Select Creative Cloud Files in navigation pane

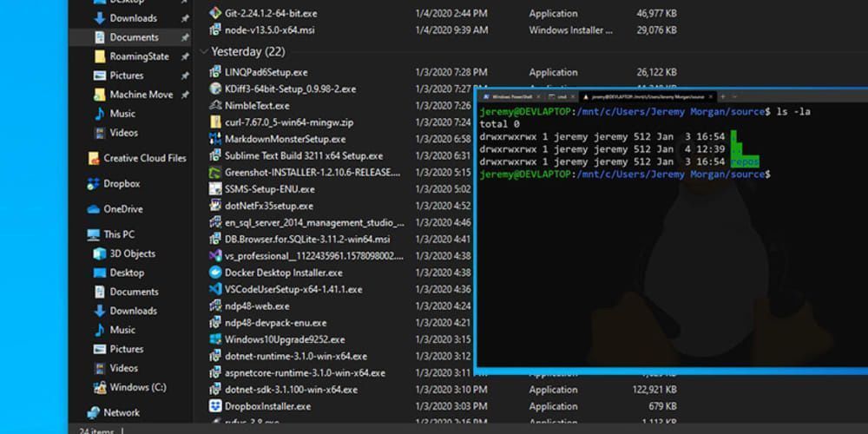tap(137, 158)
